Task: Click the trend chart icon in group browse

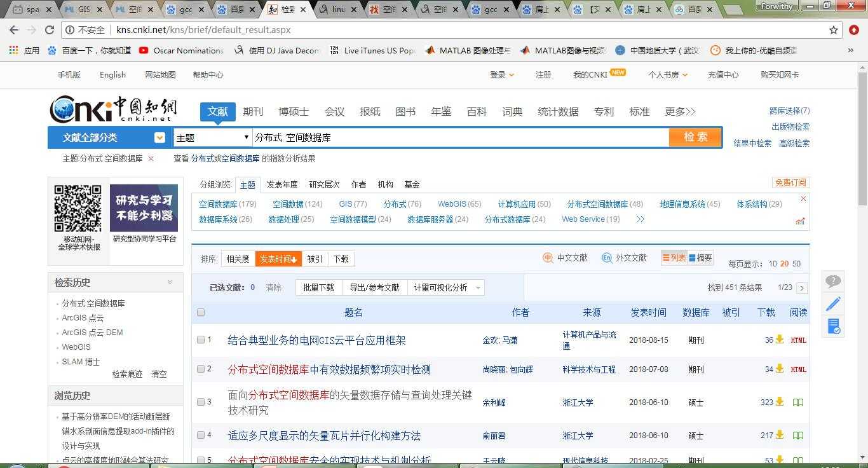Action: [800, 221]
